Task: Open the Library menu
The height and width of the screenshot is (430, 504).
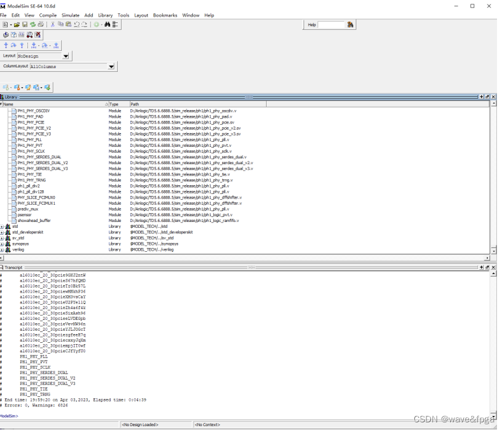Action: 106,15
